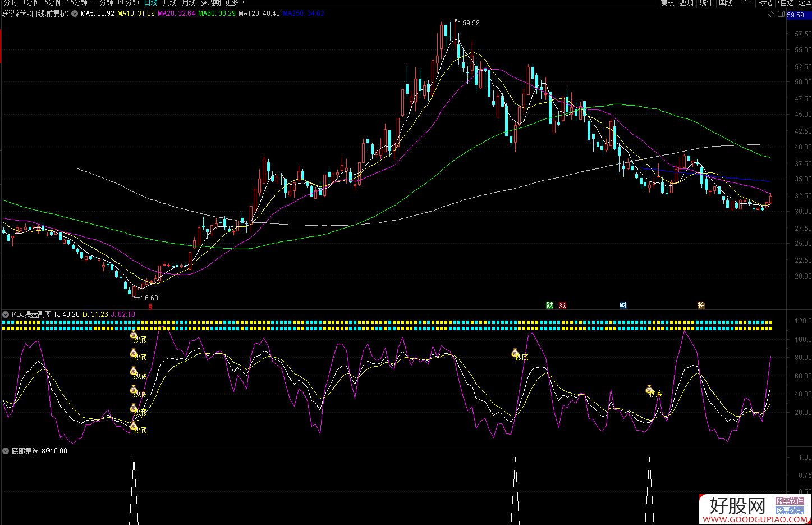This screenshot has height=525, width=812.
Task: Click the 联泓新科(日线 前复权) chart title
Action: [35, 13]
